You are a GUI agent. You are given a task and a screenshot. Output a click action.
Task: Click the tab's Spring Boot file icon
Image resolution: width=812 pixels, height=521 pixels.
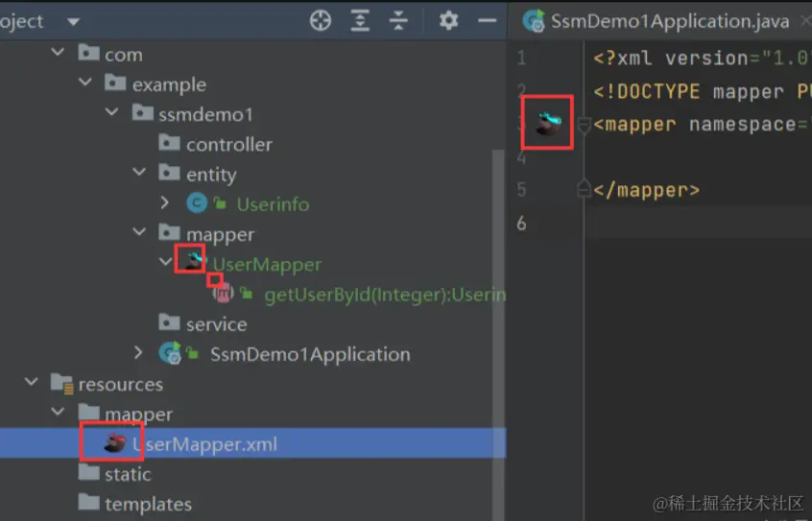click(534, 21)
